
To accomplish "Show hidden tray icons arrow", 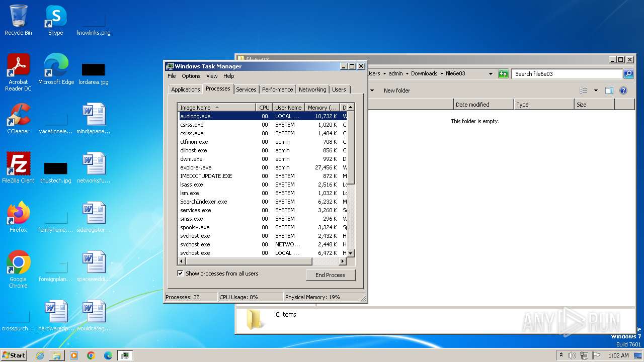I will coord(561,355).
